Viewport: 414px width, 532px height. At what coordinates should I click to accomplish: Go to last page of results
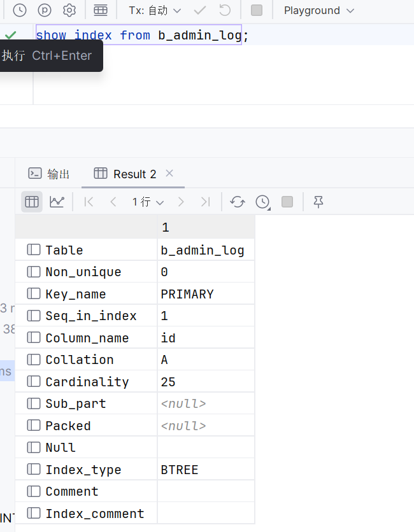click(206, 202)
